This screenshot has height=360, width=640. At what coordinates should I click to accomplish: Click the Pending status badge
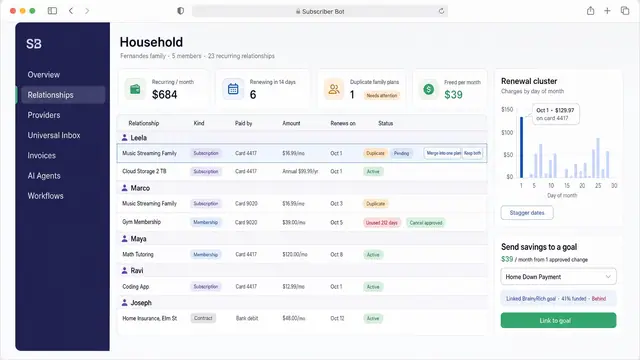point(401,153)
